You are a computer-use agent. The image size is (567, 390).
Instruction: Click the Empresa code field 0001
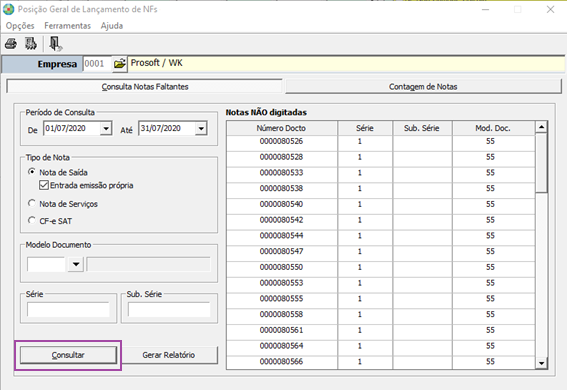pos(97,64)
